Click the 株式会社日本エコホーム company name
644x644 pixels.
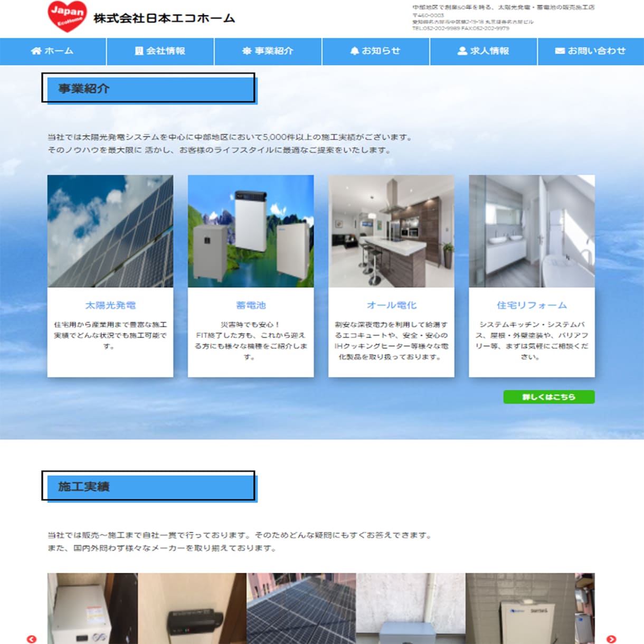(164, 18)
